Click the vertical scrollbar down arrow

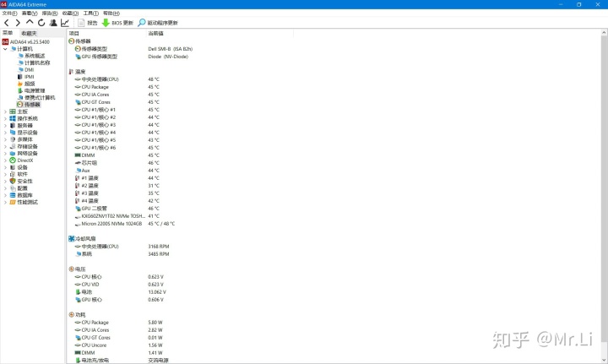click(604, 360)
